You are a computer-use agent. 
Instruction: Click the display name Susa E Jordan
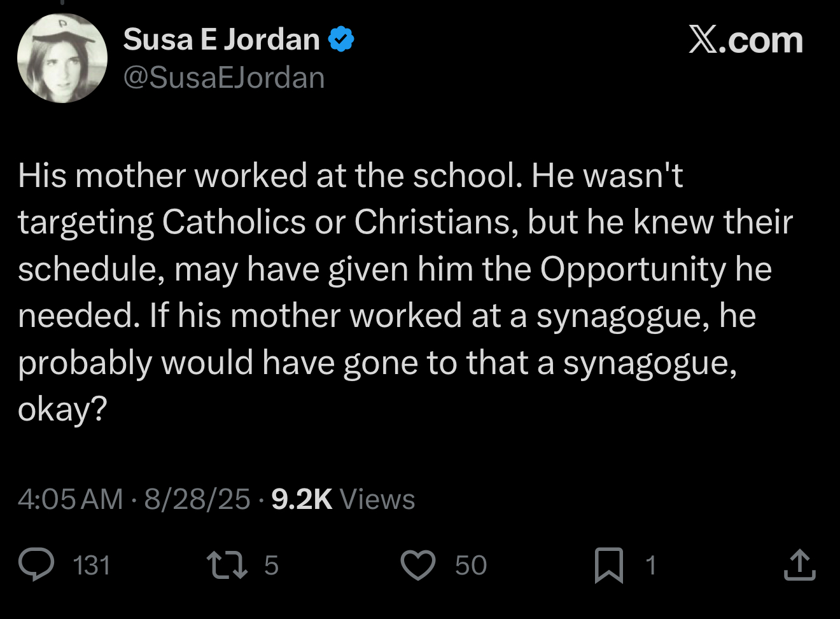221,40
